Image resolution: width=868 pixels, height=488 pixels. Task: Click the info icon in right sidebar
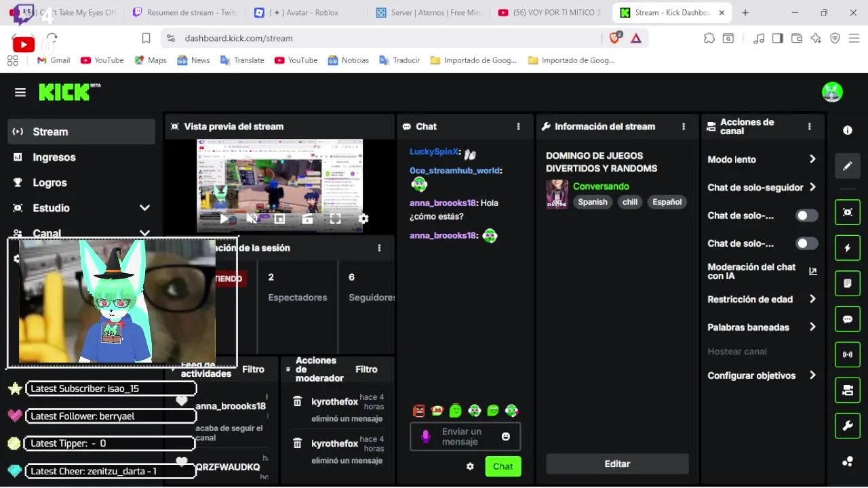[x=848, y=130]
